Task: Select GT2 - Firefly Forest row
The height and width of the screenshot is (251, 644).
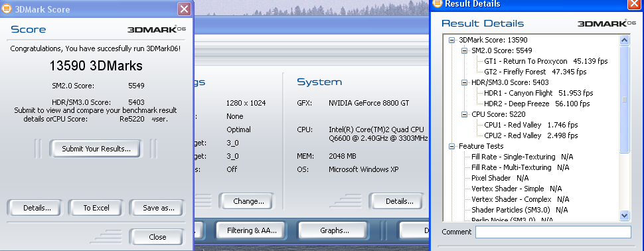Action: click(535, 72)
